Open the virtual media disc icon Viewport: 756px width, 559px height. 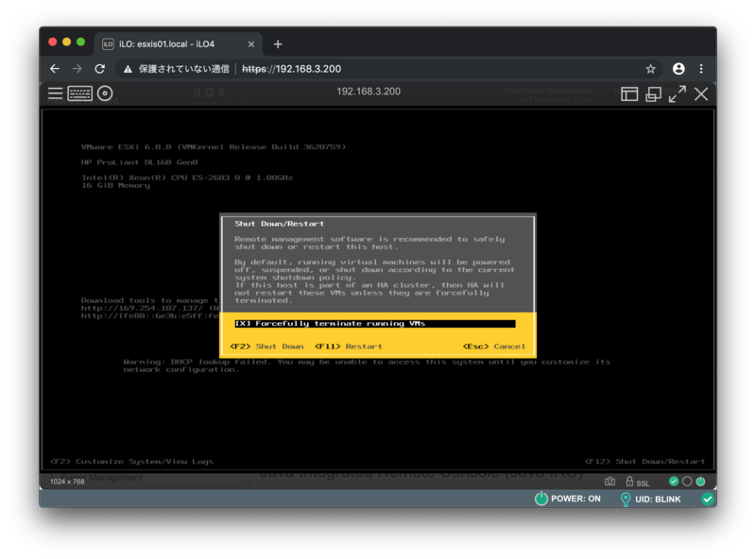105,93
